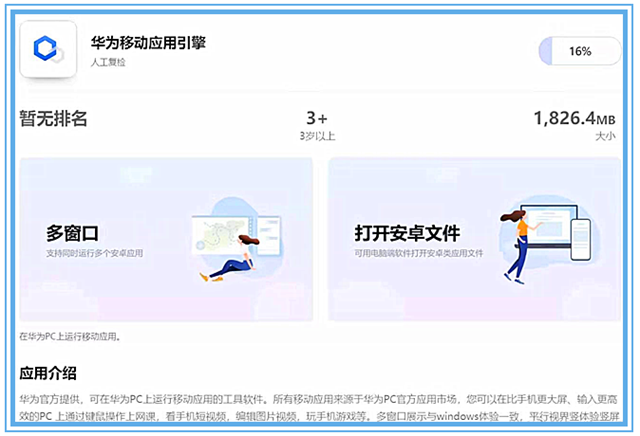This screenshot has width=640, height=436.
Task: Click the tagline 在华为PC上运行移动应用
Action: coord(70,337)
